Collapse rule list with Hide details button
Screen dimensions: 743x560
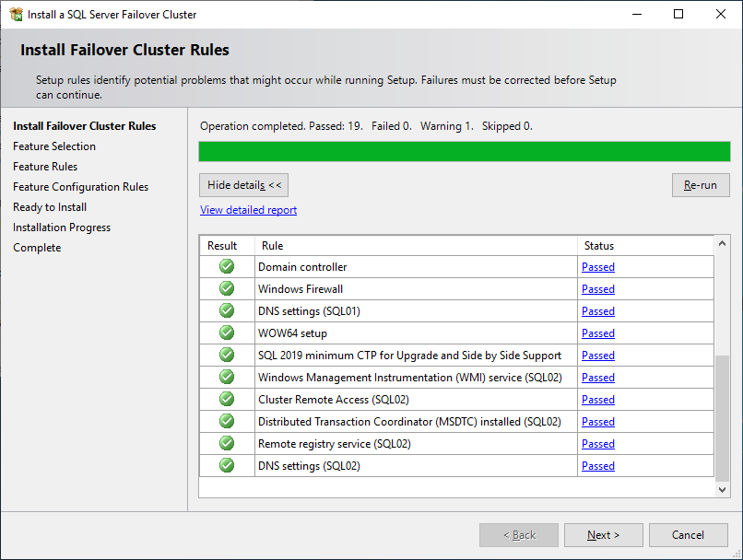[243, 185]
